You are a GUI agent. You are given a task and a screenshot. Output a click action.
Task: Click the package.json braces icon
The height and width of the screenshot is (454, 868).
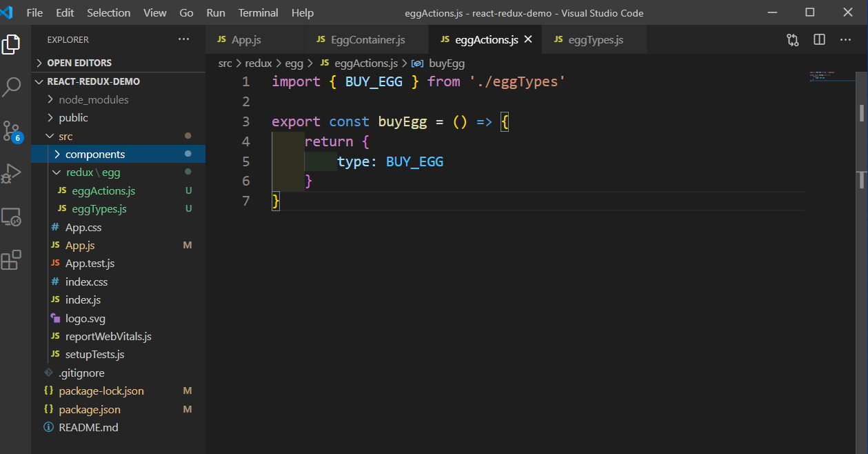coord(48,409)
